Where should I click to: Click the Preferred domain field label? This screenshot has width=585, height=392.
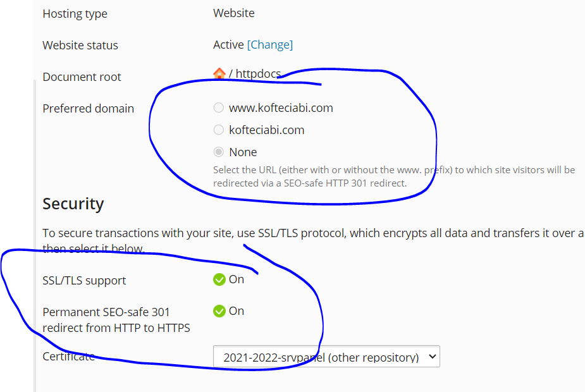[x=88, y=109]
